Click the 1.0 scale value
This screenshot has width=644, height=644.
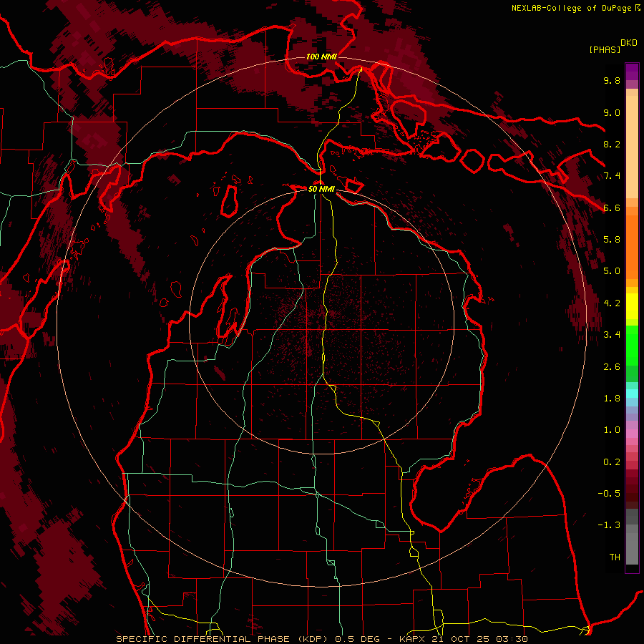coord(612,430)
